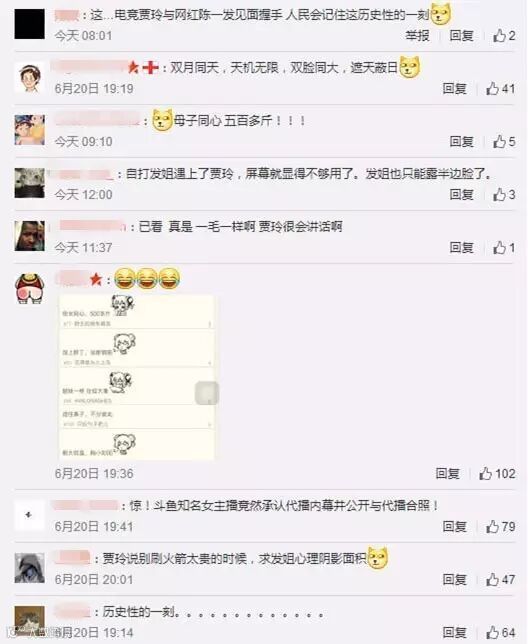Open the attached image in the emoji comment
This screenshot has height=644, width=528.
pyautogui.click(x=137, y=378)
